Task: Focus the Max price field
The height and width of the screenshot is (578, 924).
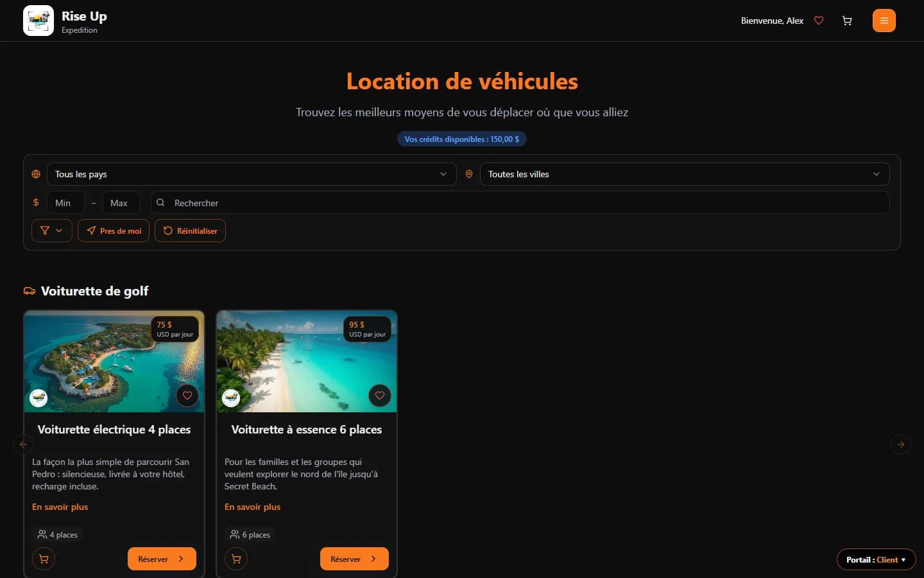Action: pyautogui.click(x=121, y=202)
